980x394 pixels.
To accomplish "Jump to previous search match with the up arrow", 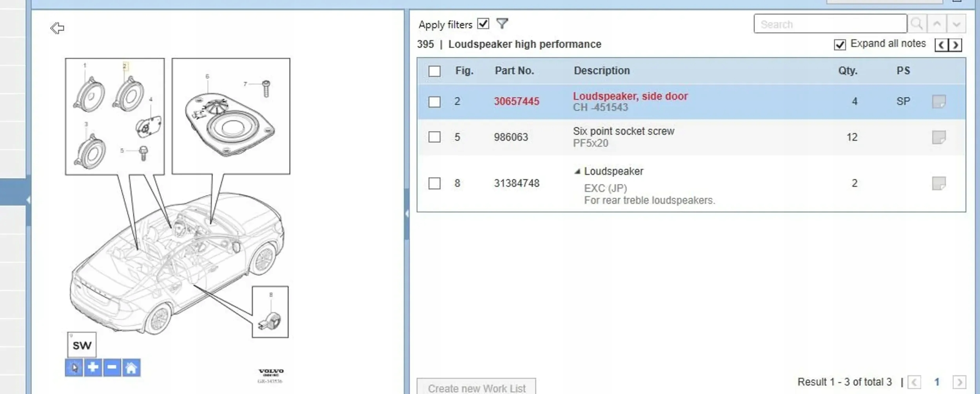I will point(937,24).
